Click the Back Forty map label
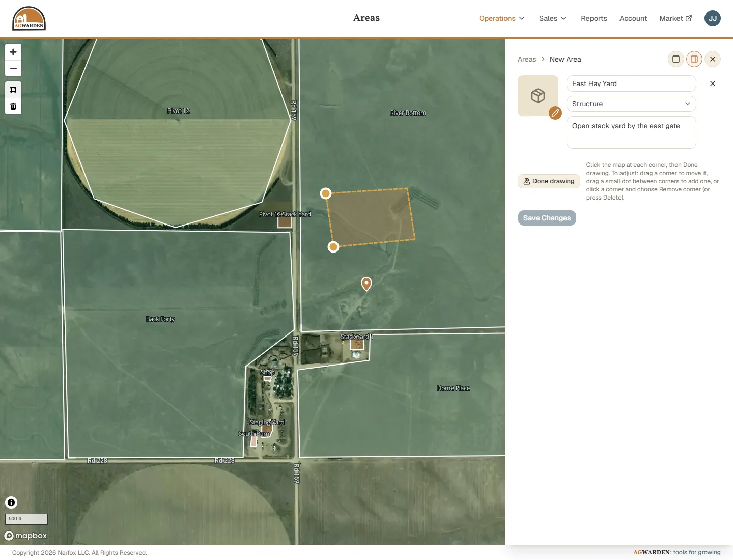733x560 pixels. [160, 319]
